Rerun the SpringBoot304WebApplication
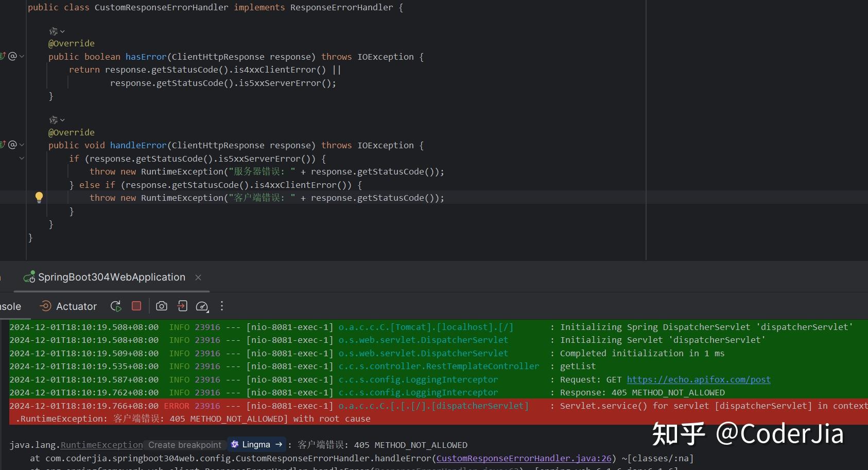The width and height of the screenshot is (868, 470). (115, 306)
